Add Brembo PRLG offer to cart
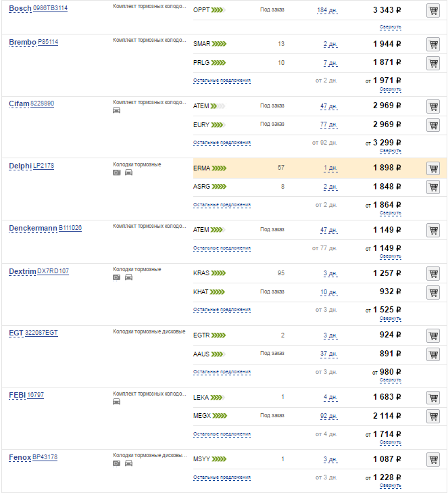The image size is (448, 493). [x=433, y=63]
